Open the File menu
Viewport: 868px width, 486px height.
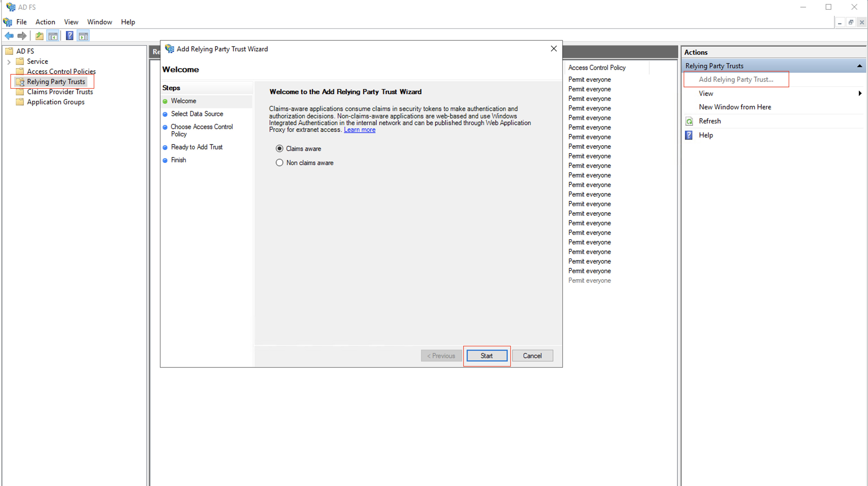tap(21, 22)
